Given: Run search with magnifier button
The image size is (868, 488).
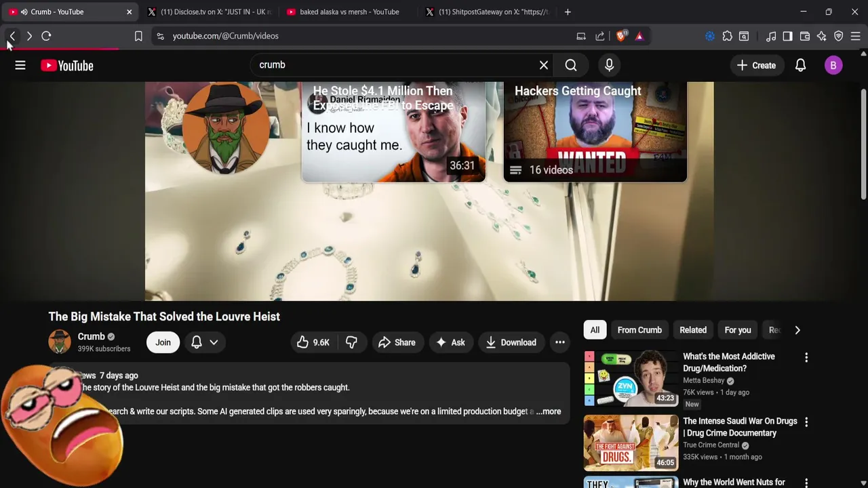Looking at the screenshot, I should coord(571,65).
